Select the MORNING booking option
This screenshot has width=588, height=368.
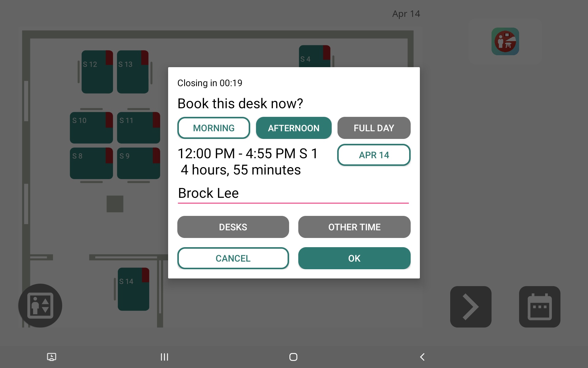click(213, 128)
